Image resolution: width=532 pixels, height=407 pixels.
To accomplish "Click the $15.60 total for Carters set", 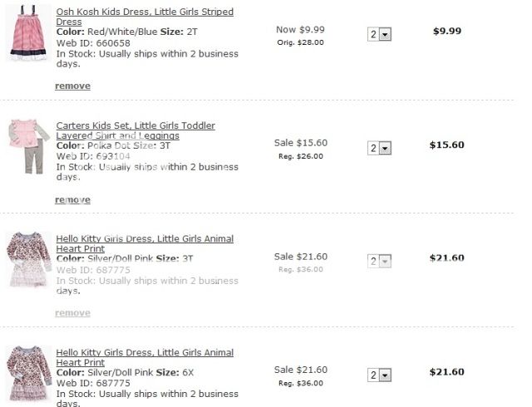I will point(446,145).
